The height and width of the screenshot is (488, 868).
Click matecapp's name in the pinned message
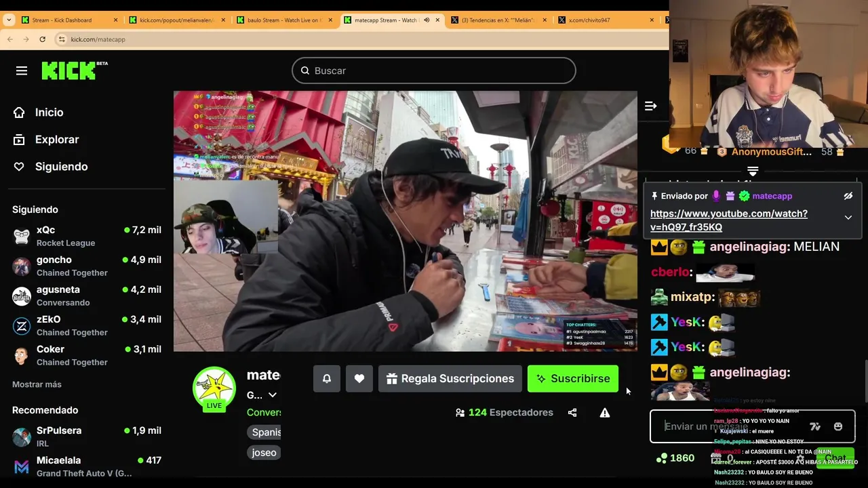[772, 196]
